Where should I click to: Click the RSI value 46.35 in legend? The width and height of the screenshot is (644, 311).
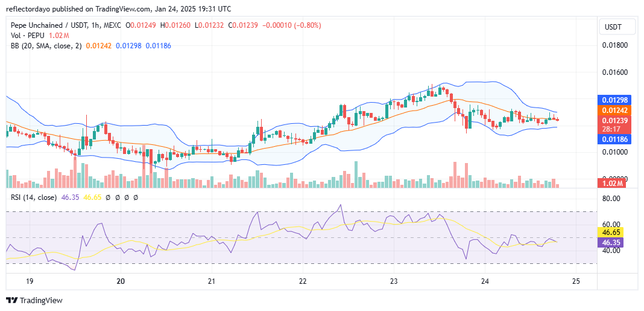[69, 197]
